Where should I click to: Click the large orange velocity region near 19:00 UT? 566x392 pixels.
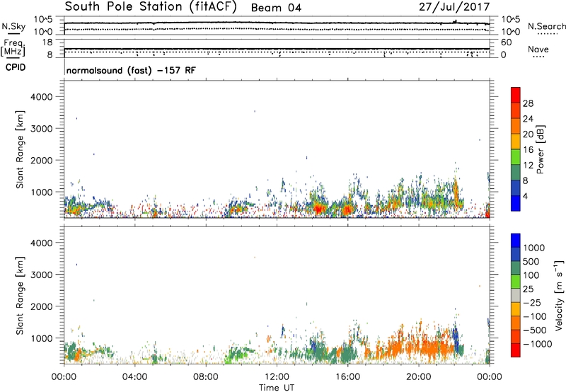(395, 348)
